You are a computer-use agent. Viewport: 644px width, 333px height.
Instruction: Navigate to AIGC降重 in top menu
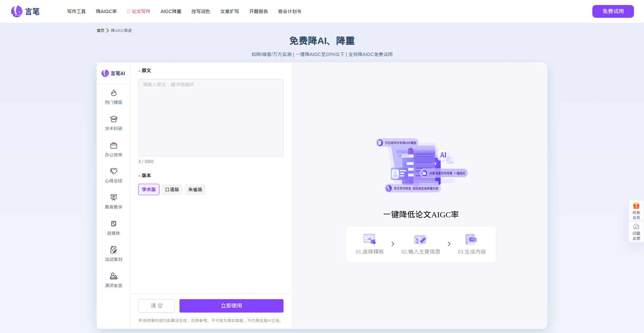point(171,11)
